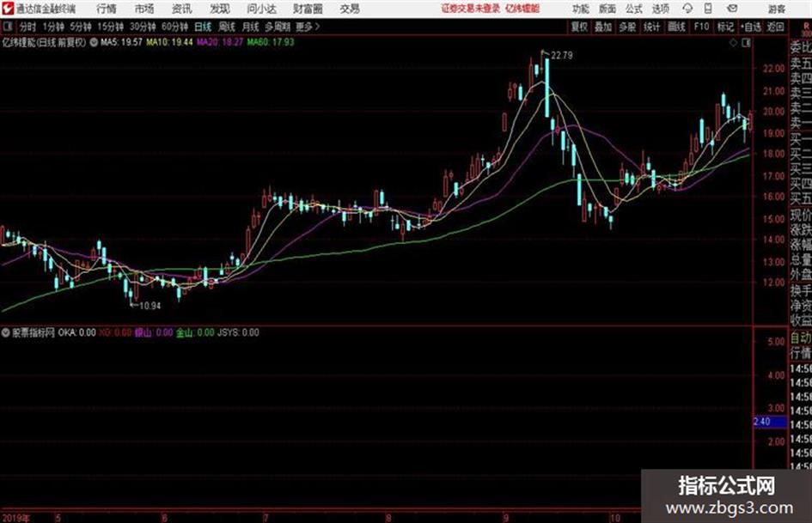This screenshot has height=523, width=812.
Task: Select the 周线 weekly period tab
Action: point(227,27)
